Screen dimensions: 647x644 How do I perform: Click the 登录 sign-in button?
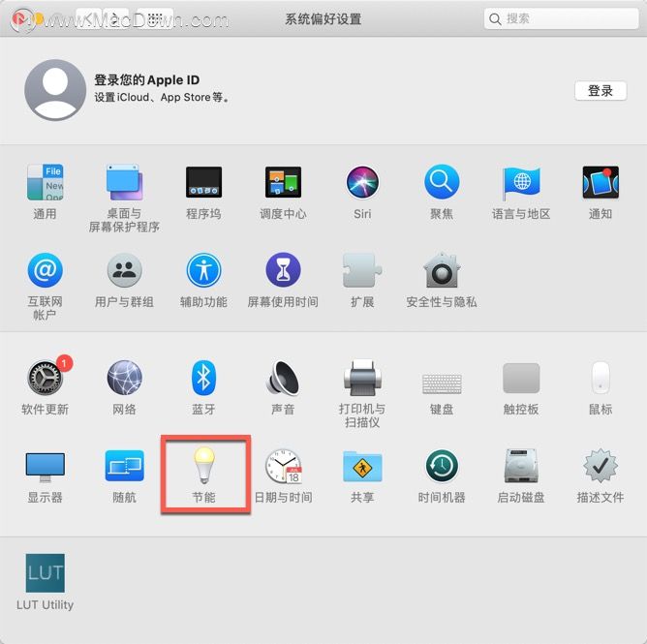pyautogui.click(x=601, y=91)
